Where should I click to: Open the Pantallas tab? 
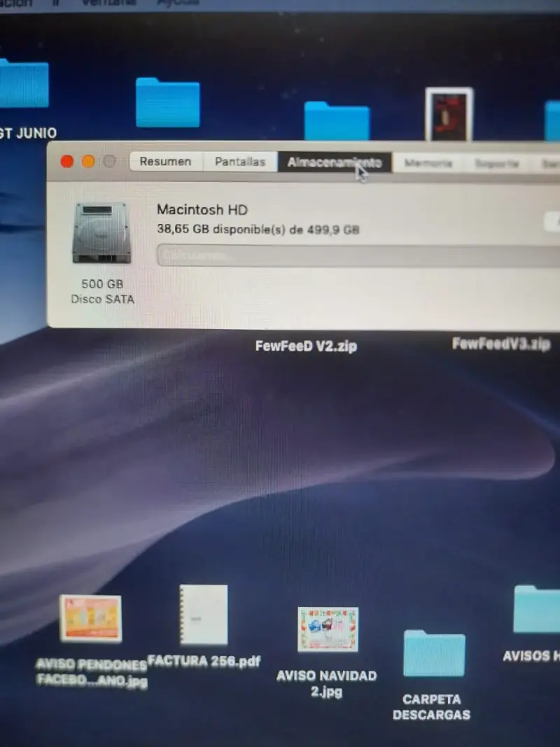coord(240,162)
